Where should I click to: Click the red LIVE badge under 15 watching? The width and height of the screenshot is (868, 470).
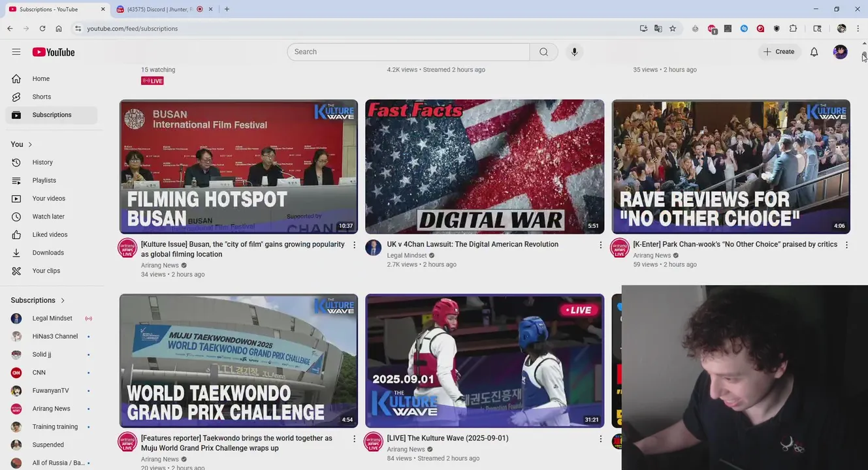point(152,81)
